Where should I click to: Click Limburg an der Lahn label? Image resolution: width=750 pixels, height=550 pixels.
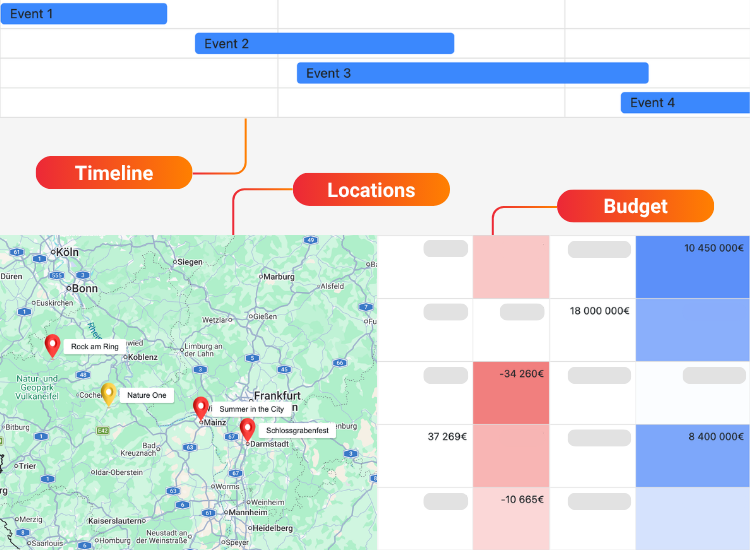203,350
